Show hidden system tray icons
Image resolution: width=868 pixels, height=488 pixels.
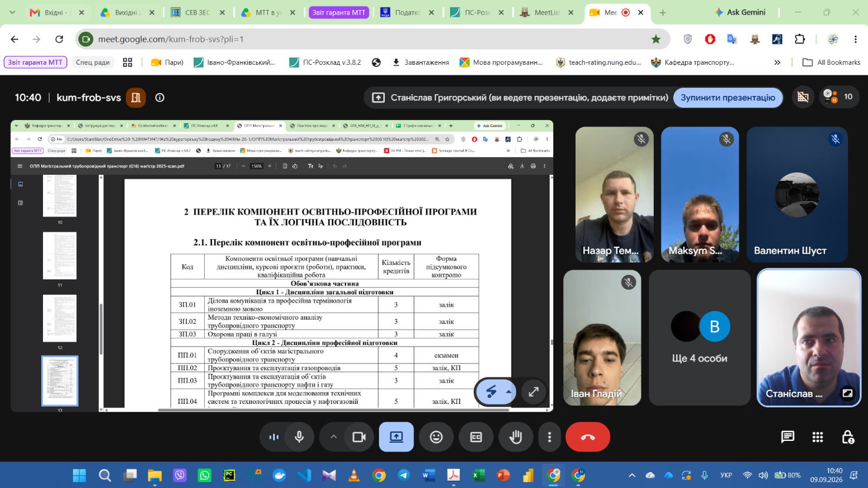[x=632, y=475]
